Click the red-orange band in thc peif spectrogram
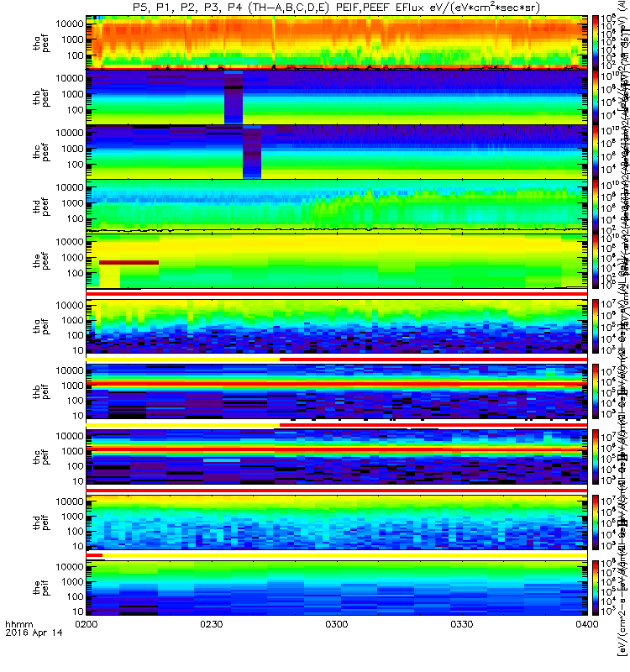This screenshot has height=672, width=630. [337, 449]
